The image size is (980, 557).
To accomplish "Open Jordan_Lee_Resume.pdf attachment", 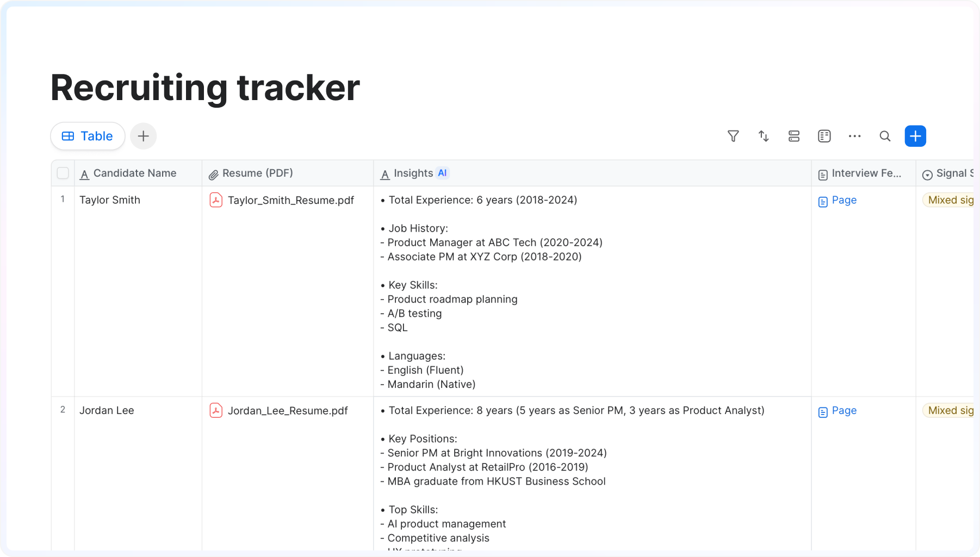I will 287,411.
